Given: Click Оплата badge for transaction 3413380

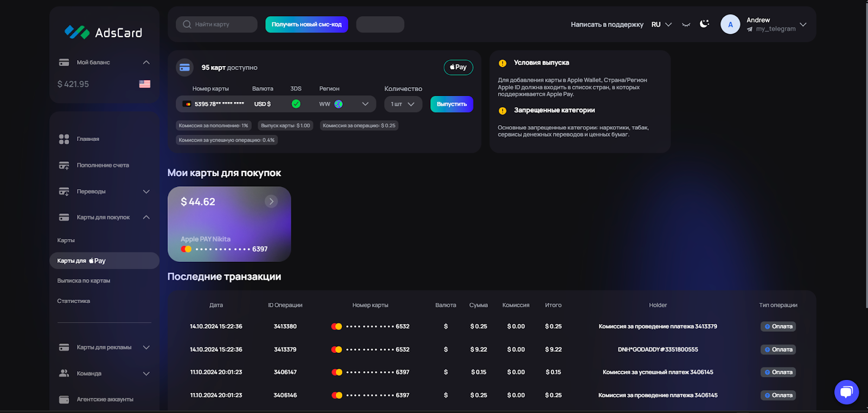Looking at the screenshot, I should tap(778, 327).
